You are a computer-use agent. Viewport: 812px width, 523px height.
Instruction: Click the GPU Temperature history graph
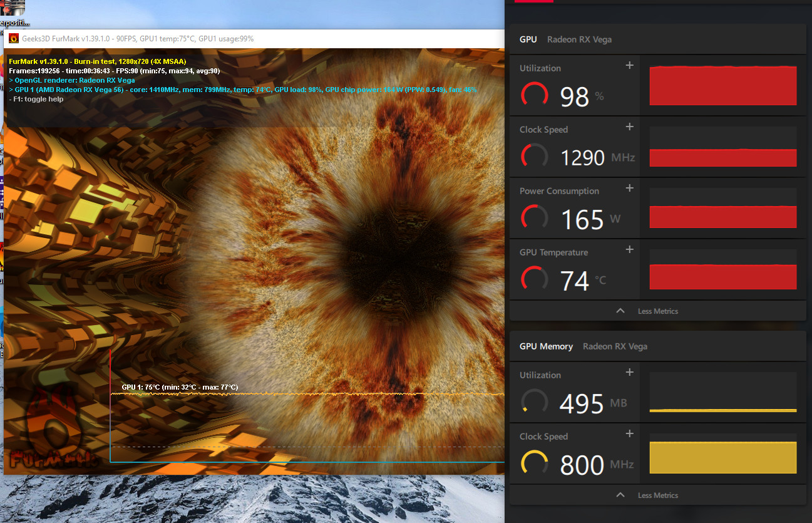point(723,269)
